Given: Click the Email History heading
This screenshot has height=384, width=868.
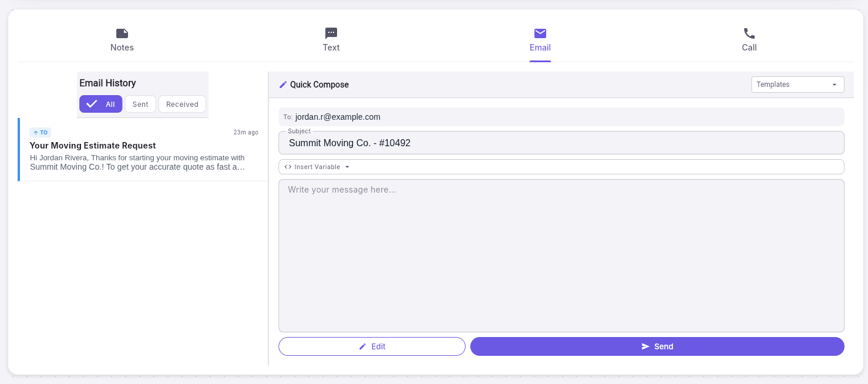Looking at the screenshot, I should 107,83.
